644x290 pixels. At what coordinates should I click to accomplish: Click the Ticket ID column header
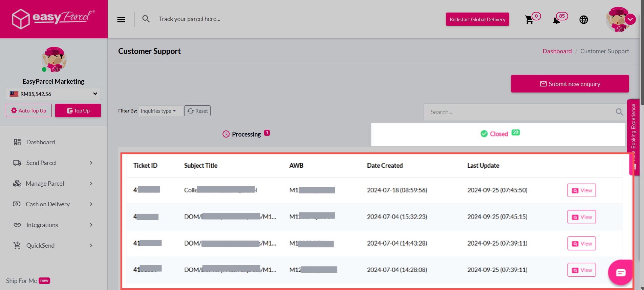point(145,165)
